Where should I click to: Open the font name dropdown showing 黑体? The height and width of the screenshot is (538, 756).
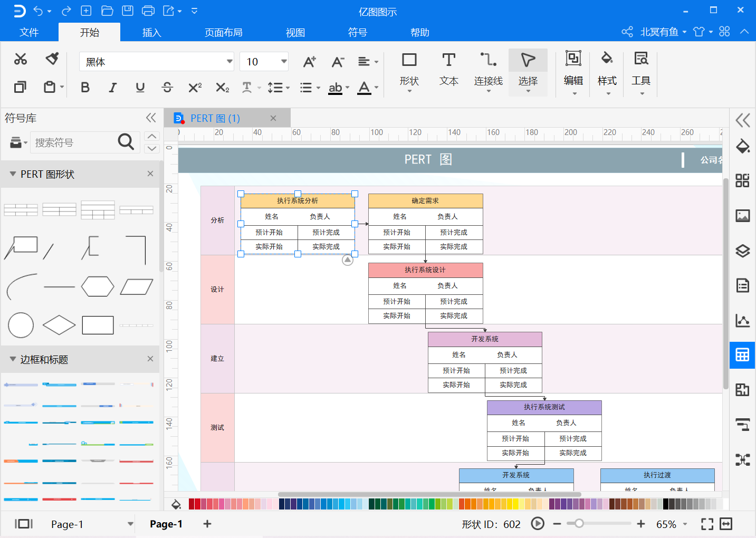coord(157,62)
